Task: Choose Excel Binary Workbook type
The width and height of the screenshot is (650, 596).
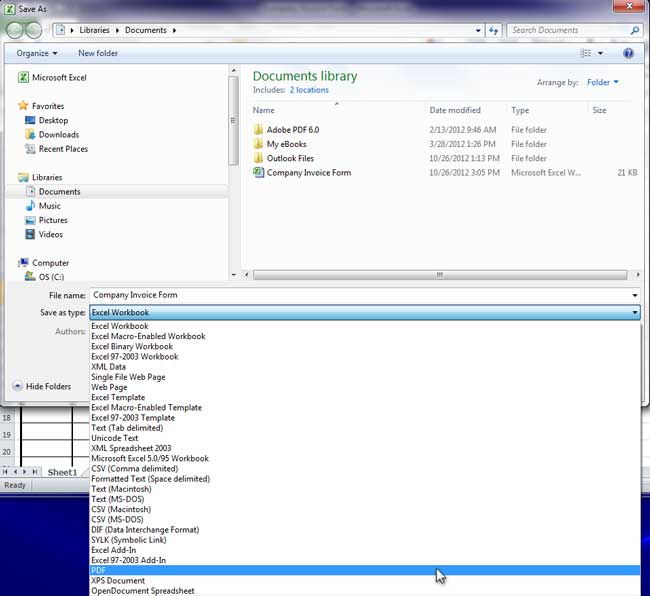Action: coord(365,346)
